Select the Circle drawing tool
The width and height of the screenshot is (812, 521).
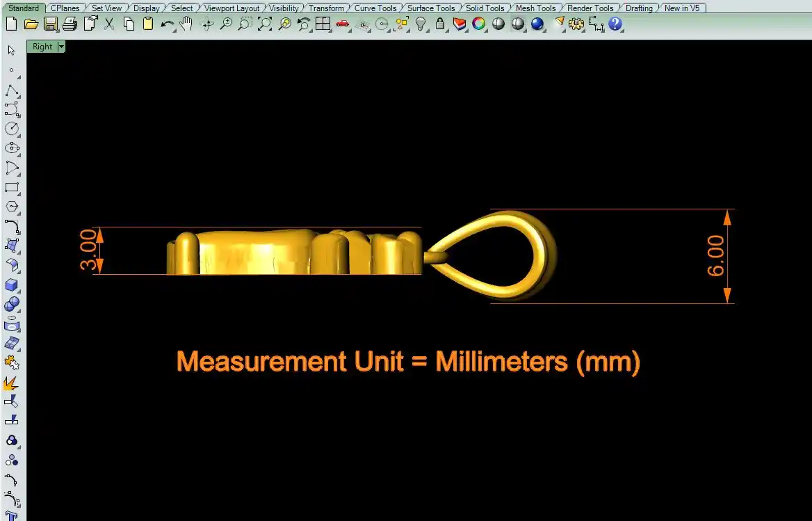(x=12, y=129)
